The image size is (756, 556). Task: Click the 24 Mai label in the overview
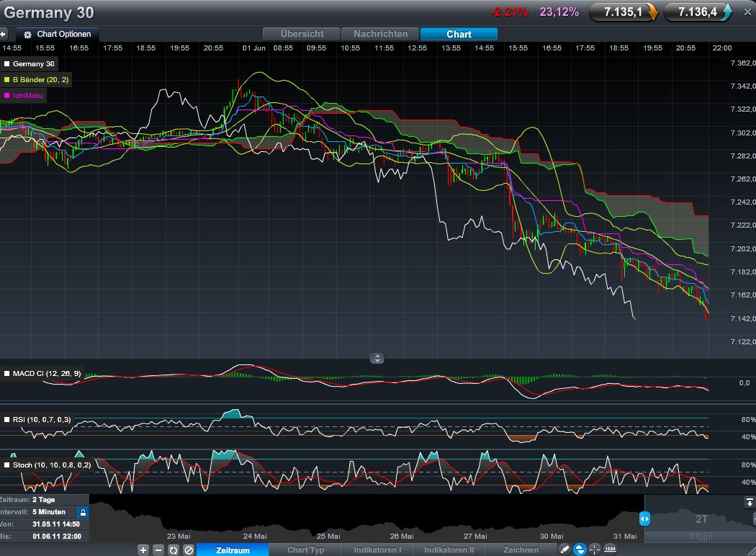255,537
